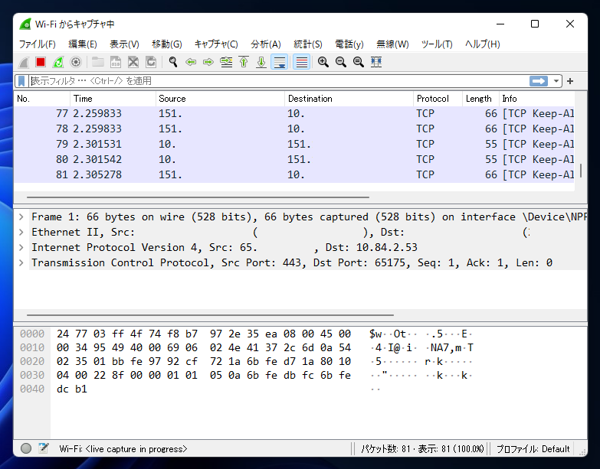Open Find a packet magnifier
Viewport: 600px width, 469px height.
(x=173, y=62)
